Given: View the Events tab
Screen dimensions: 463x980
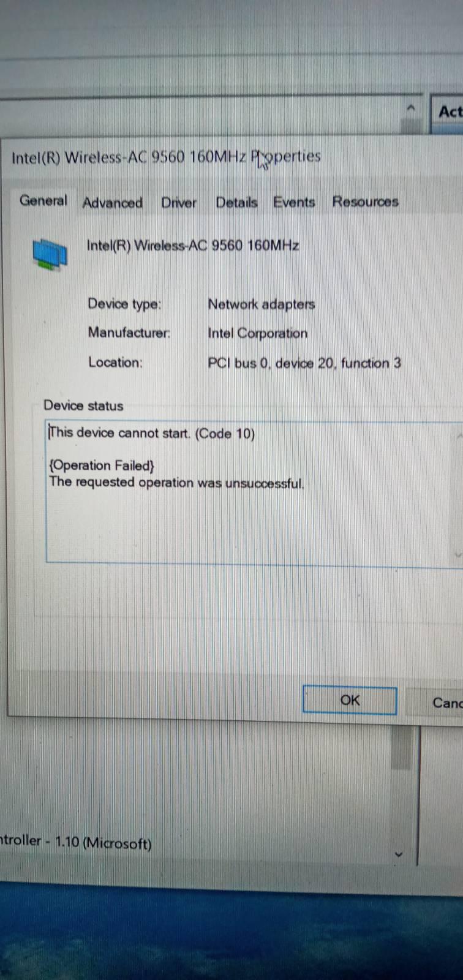Looking at the screenshot, I should tap(294, 202).
